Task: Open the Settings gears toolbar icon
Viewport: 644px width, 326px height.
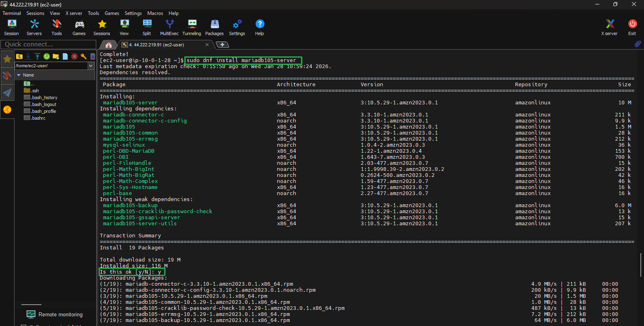Action: [237, 27]
